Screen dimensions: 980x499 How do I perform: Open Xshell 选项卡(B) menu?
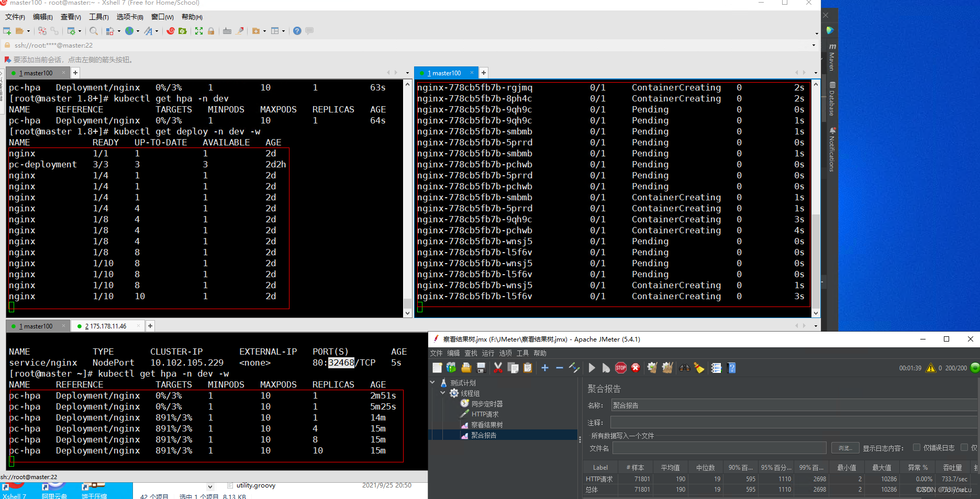click(130, 17)
